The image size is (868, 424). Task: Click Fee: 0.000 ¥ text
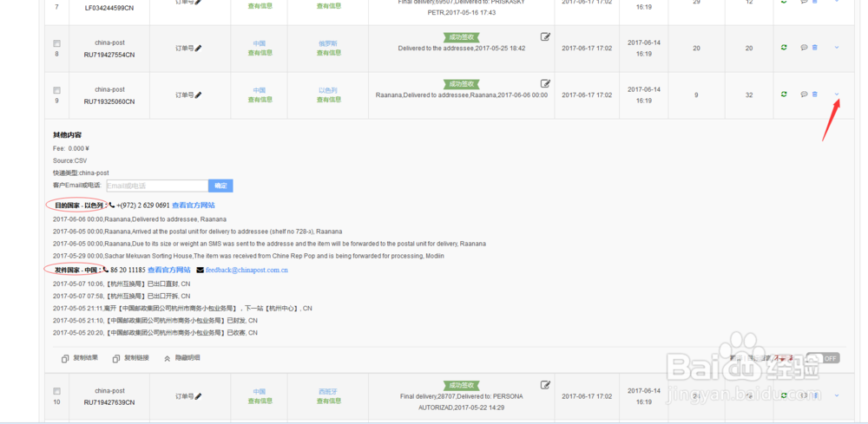pyautogui.click(x=71, y=149)
